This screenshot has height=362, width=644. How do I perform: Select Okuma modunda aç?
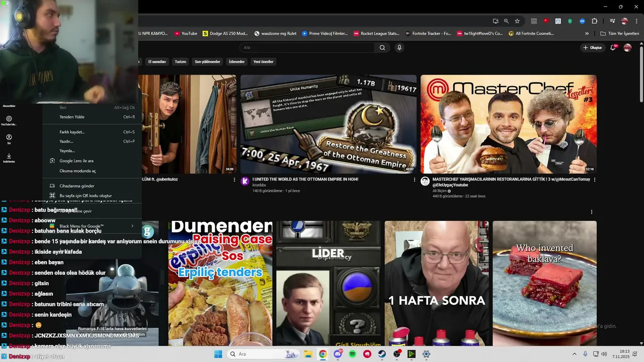coord(92,171)
